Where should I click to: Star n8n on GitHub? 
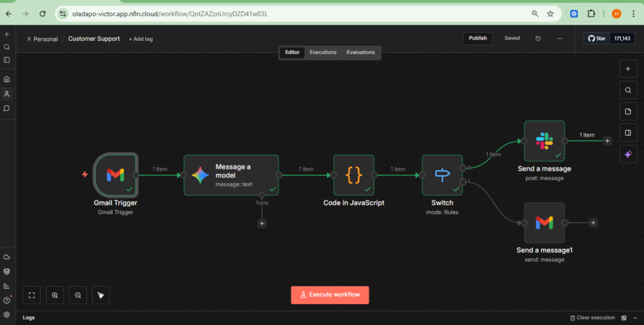click(597, 38)
